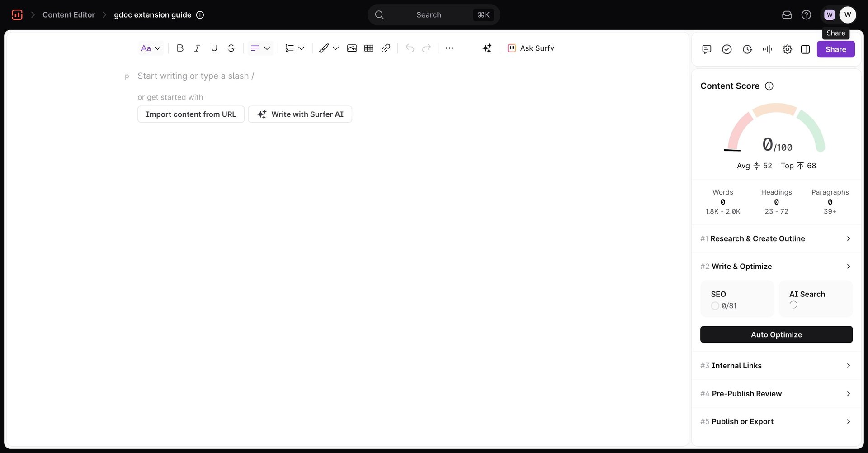Click the AI sparkle icon in toolbar
Screen dimensions: 868x453
pyautogui.click(x=486, y=48)
